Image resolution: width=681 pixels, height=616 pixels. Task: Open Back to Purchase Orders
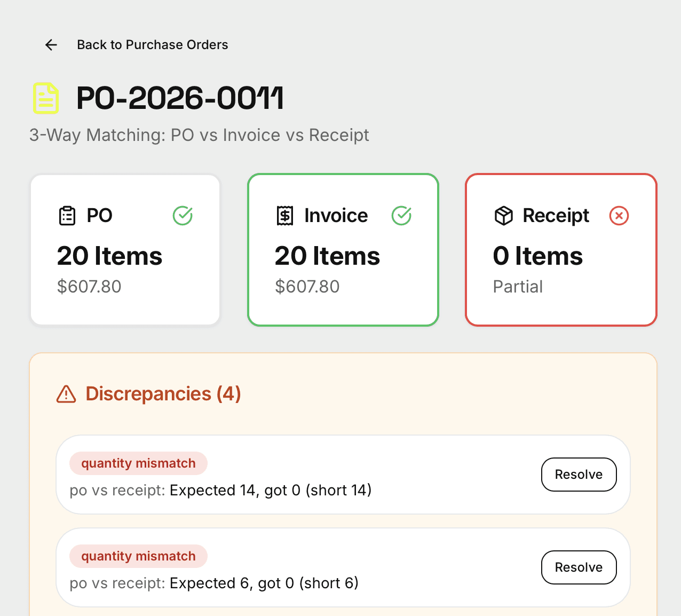(152, 45)
